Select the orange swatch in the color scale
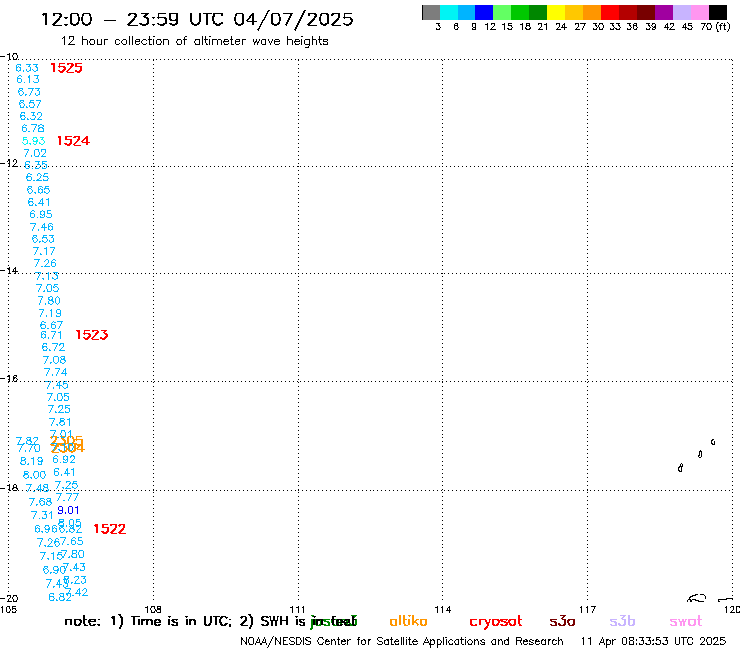740x650 pixels. (x=592, y=12)
